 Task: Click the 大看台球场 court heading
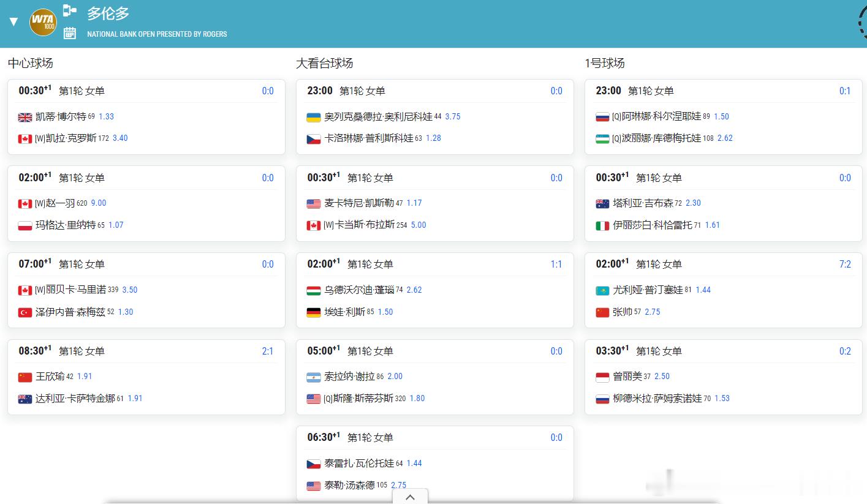pos(325,63)
